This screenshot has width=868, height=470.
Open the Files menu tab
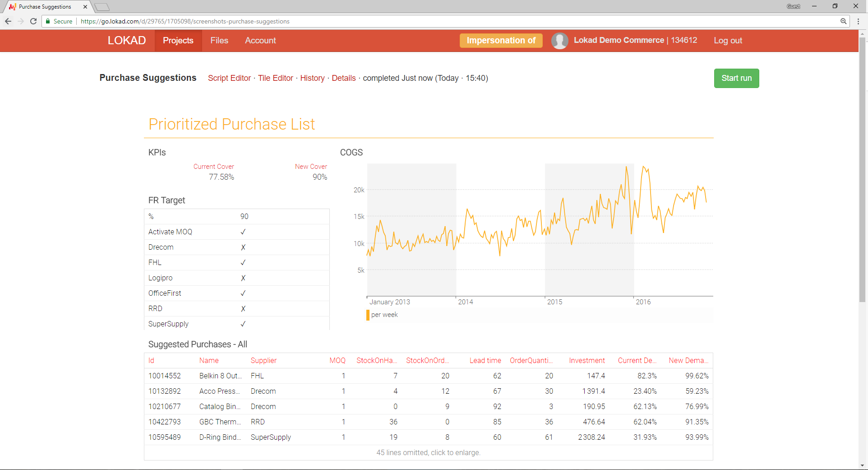pos(219,41)
